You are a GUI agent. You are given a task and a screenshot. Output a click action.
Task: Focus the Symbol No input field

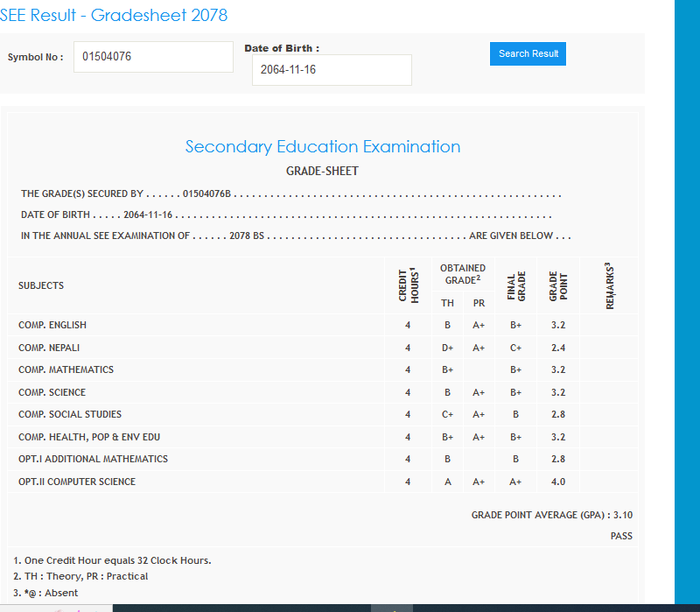point(153,57)
